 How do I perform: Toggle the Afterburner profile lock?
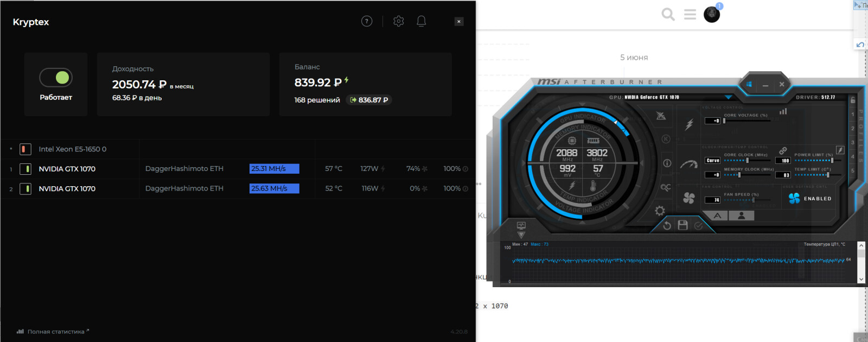click(853, 100)
